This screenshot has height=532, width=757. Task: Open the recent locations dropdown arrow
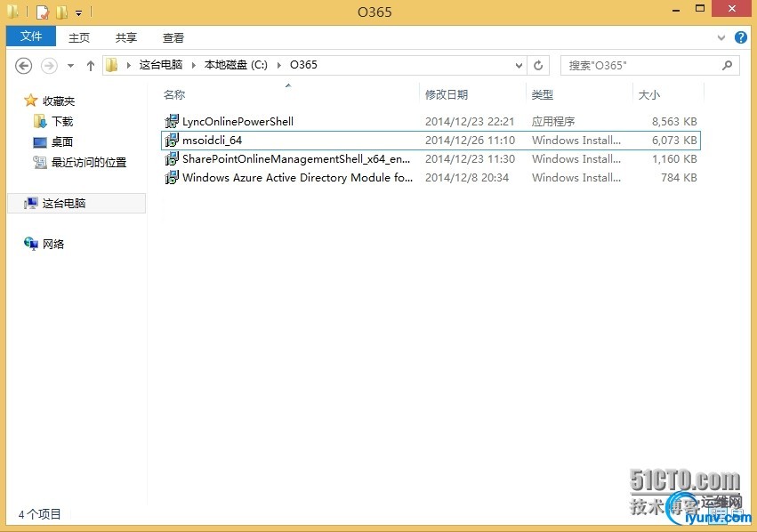click(x=70, y=65)
